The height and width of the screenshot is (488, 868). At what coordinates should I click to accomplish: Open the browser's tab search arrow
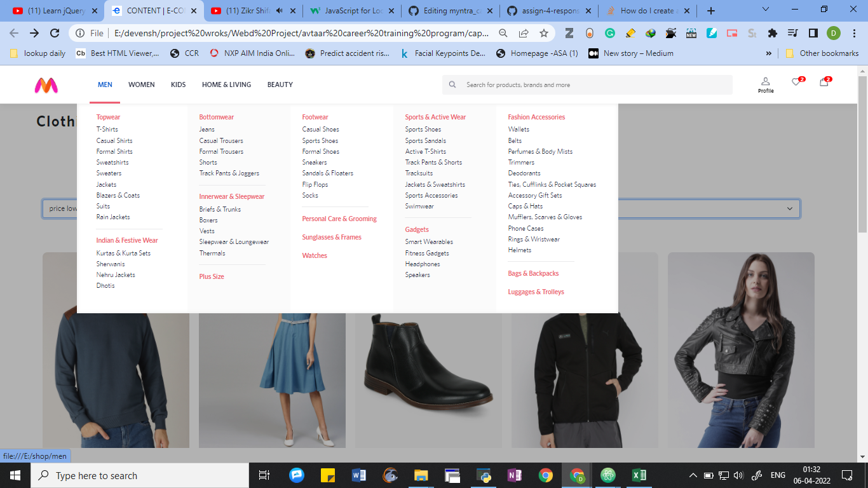[765, 10]
